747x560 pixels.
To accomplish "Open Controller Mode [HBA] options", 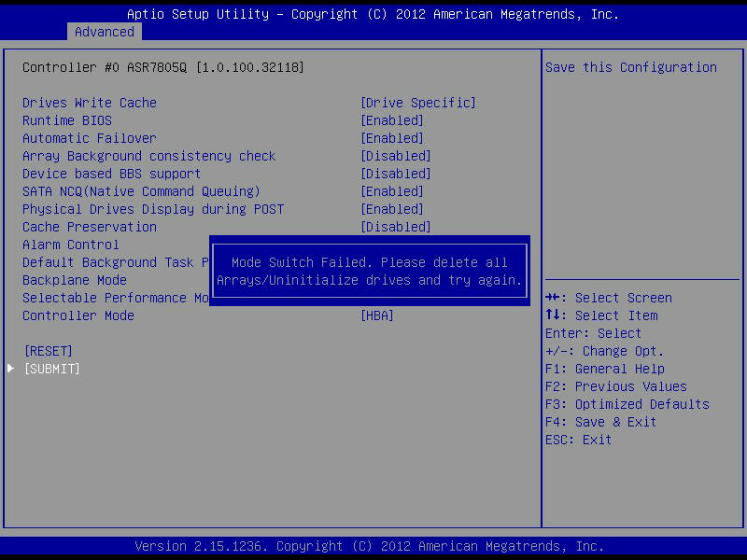I will pos(377,315).
